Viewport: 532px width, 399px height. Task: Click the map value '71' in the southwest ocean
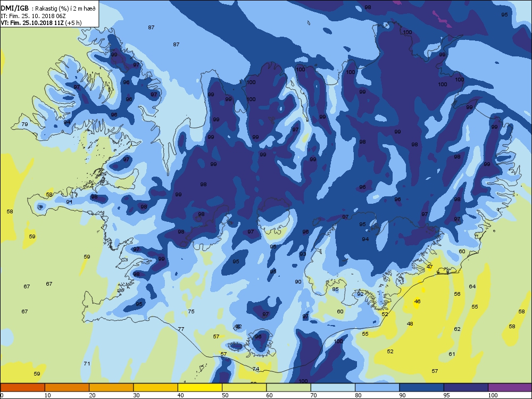click(87, 364)
